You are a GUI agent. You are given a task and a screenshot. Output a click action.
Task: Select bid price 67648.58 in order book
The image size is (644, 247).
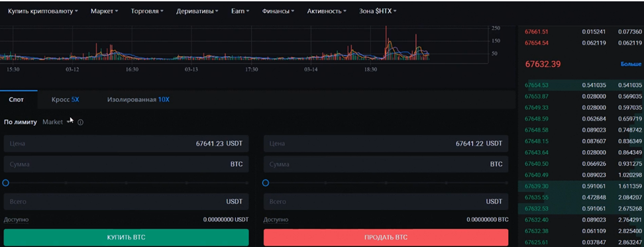[x=537, y=130]
